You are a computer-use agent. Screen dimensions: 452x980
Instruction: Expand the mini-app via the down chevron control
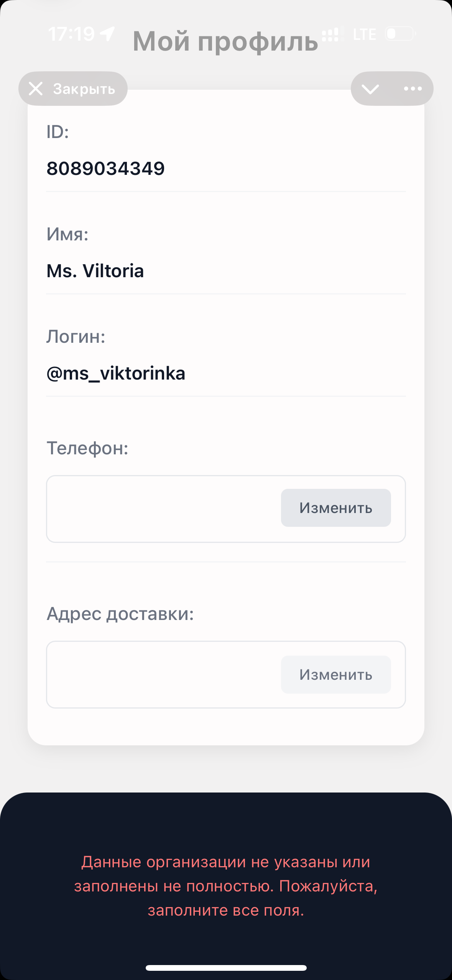click(370, 89)
